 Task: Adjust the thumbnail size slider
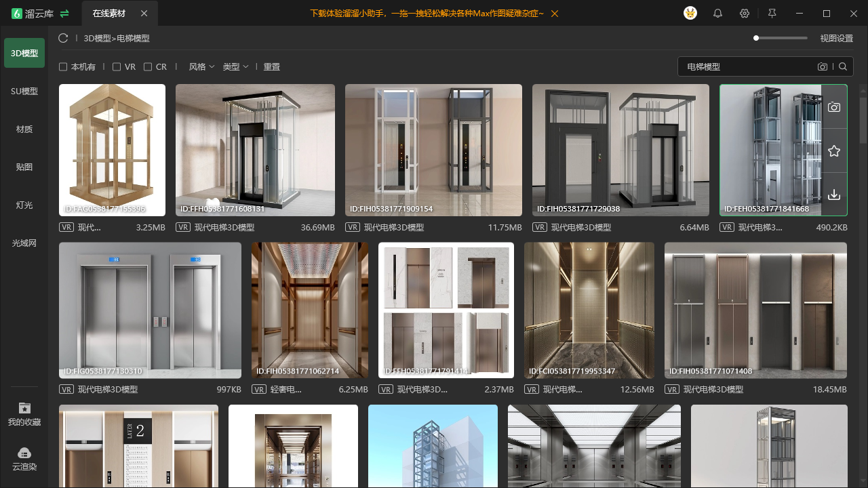tap(781, 38)
